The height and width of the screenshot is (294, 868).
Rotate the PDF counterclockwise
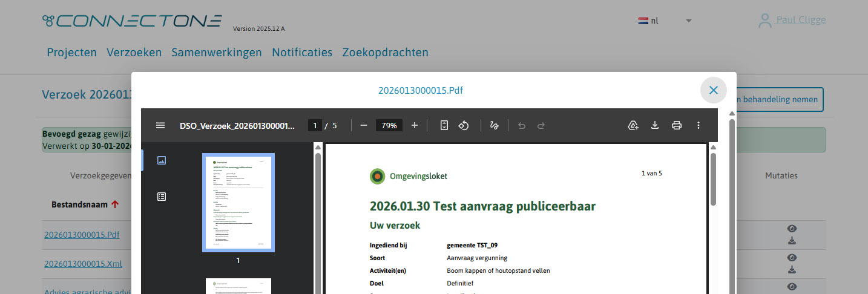pos(464,125)
